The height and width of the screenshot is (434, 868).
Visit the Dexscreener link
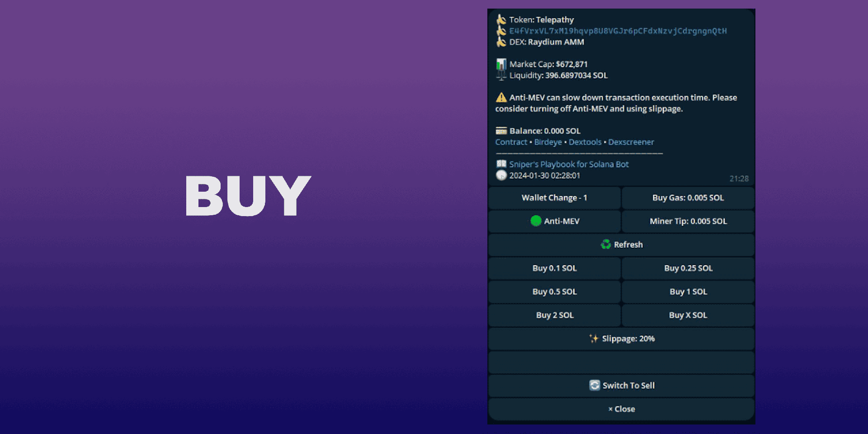631,142
